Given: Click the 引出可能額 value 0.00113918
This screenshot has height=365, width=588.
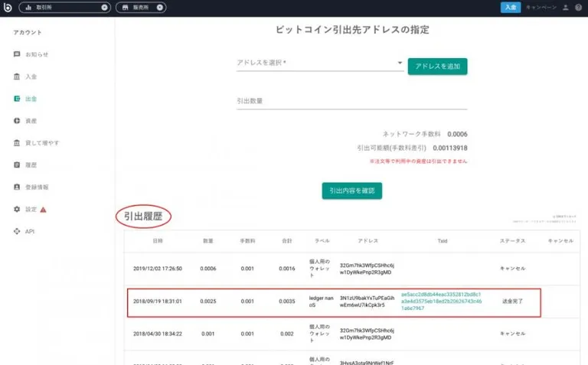Looking at the screenshot, I should click(x=450, y=148).
